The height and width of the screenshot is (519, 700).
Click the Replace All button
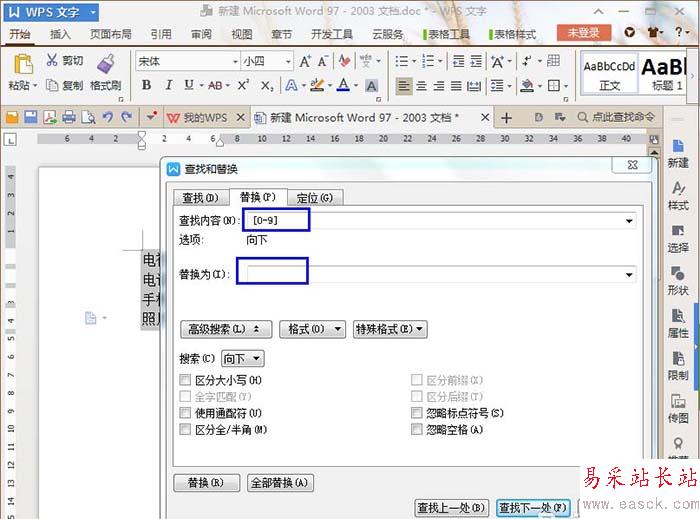[281, 483]
